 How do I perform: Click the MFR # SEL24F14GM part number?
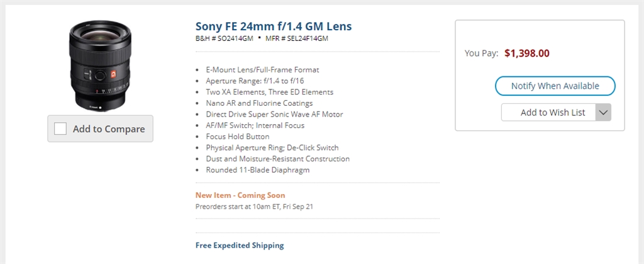(297, 38)
